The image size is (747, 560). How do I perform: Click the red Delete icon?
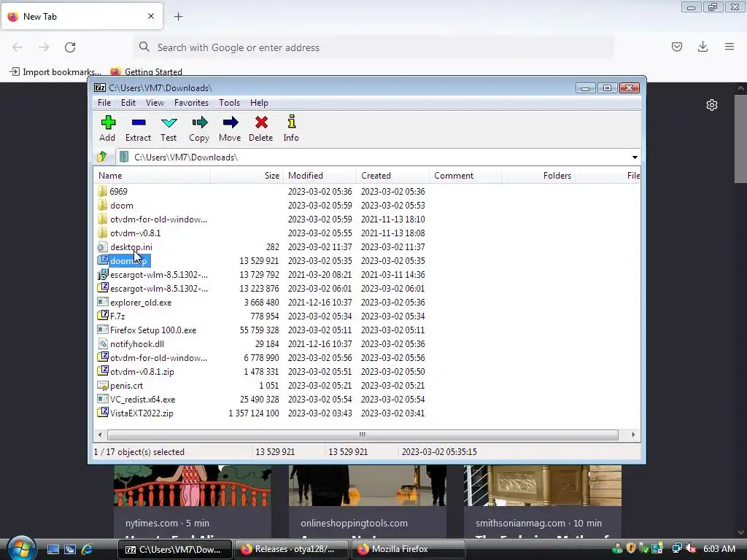(x=261, y=122)
